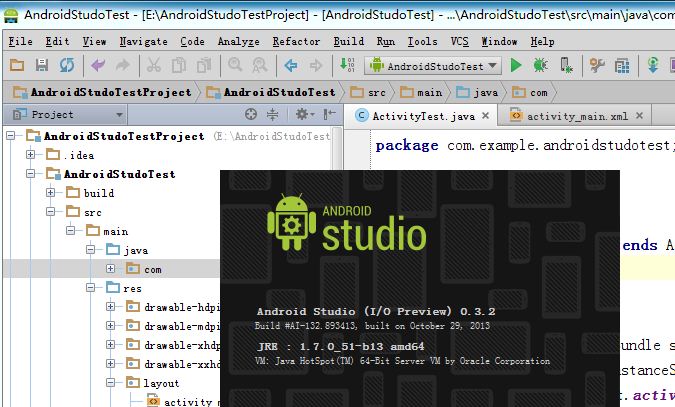Collapse the main folder node
The image size is (675, 407).
pyautogui.click(x=71, y=231)
